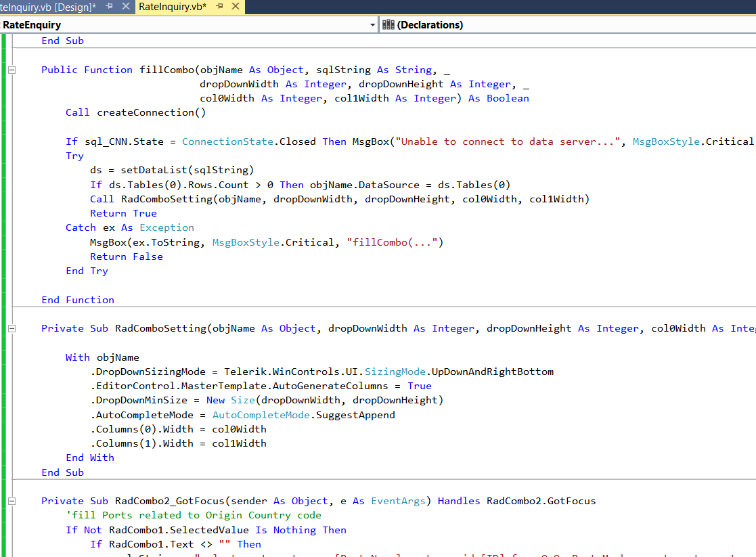
Task: Click the If RadCombo1.Text <> "" line
Action: tap(175, 544)
